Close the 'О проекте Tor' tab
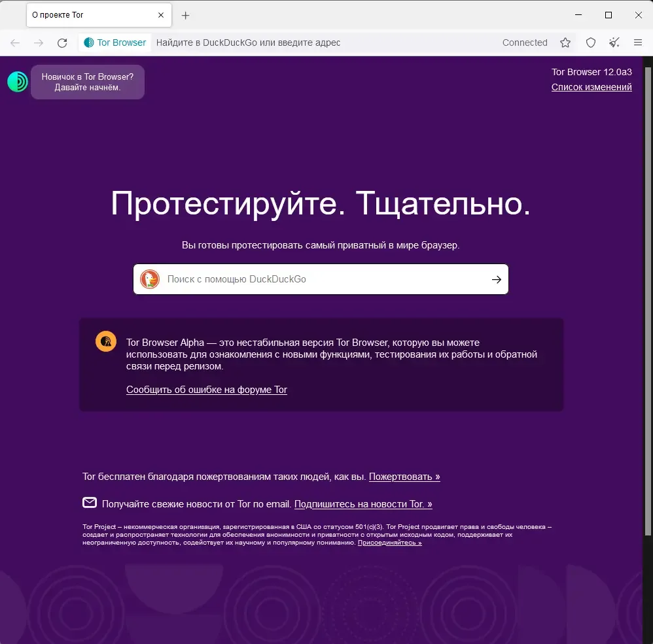 [161, 15]
